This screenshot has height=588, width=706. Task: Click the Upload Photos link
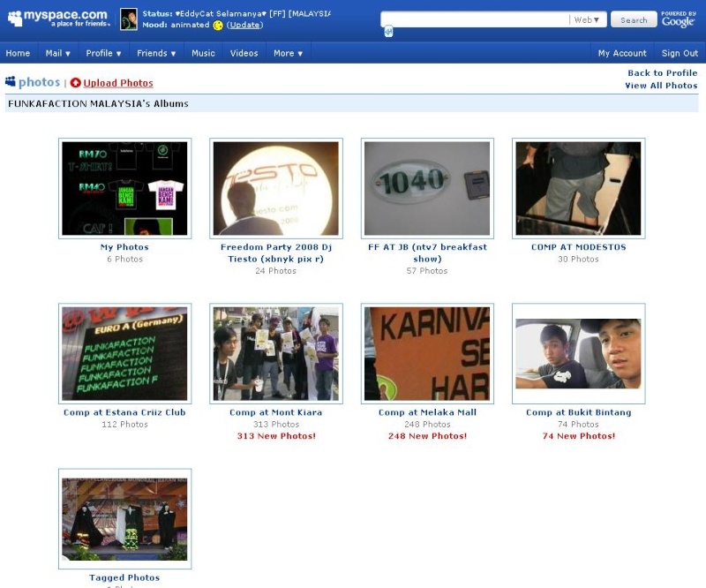point(118,83)
